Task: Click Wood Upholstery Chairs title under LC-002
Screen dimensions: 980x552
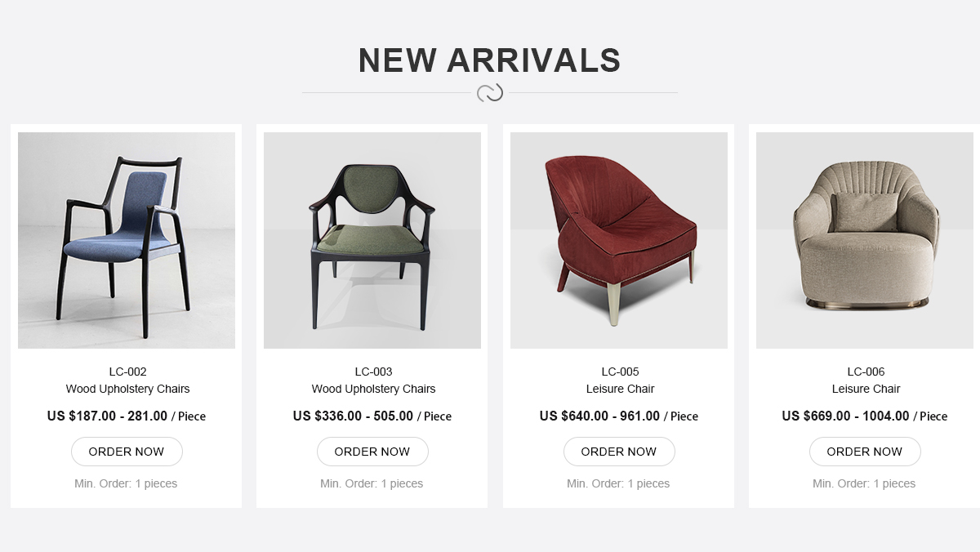Action: 127,389
